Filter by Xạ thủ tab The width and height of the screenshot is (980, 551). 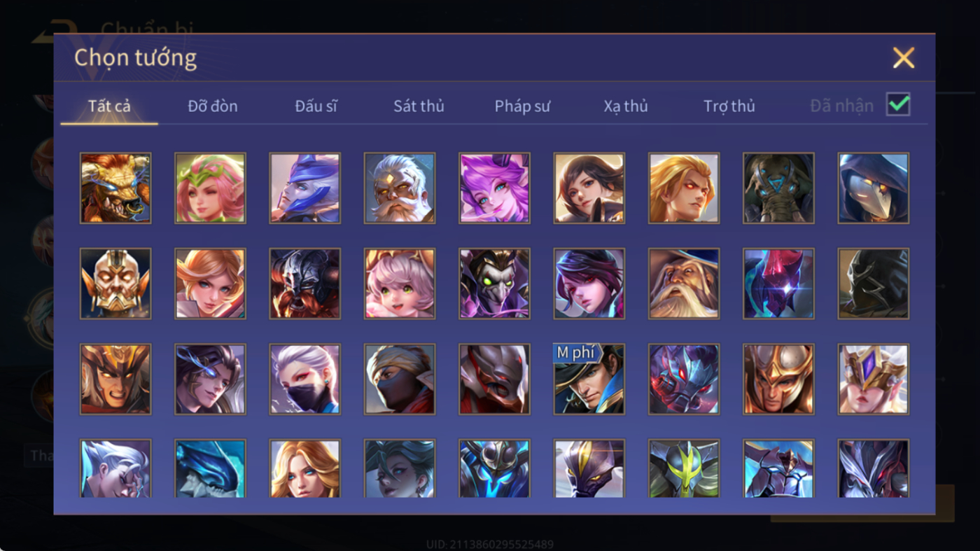[x=626, y=106]
